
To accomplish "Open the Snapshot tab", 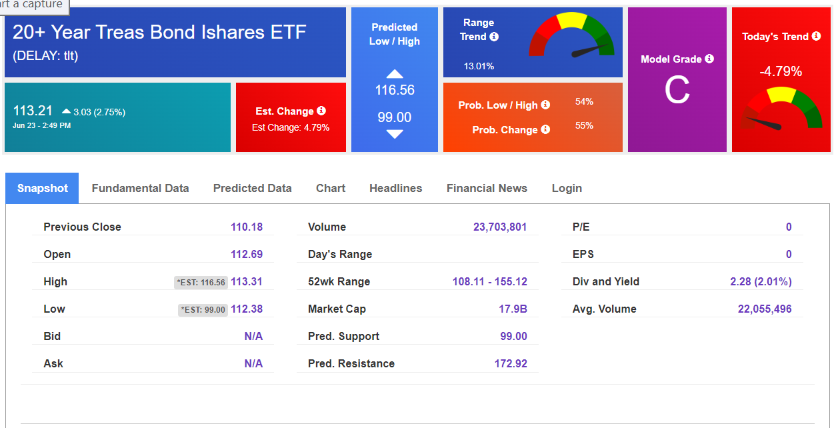I will click(x=43, y=188).
